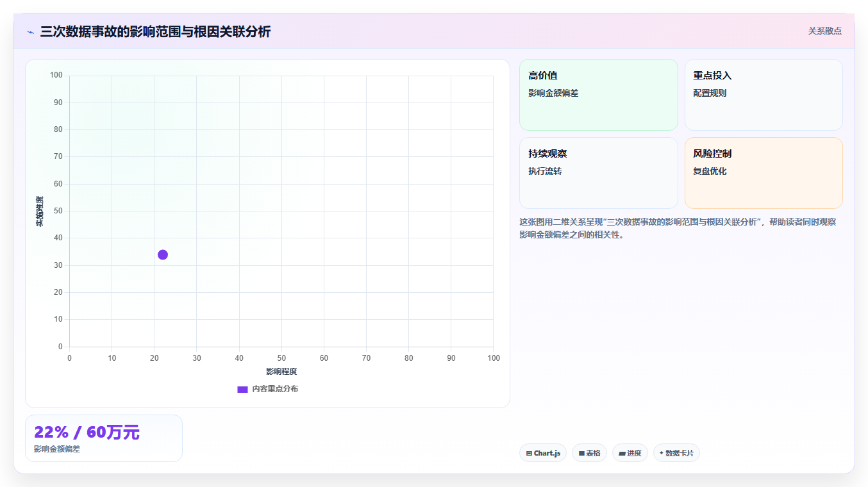Screen dimensions: 868x487
Task: Click the purple scatter data point
Action: click(x=163, y=254)
